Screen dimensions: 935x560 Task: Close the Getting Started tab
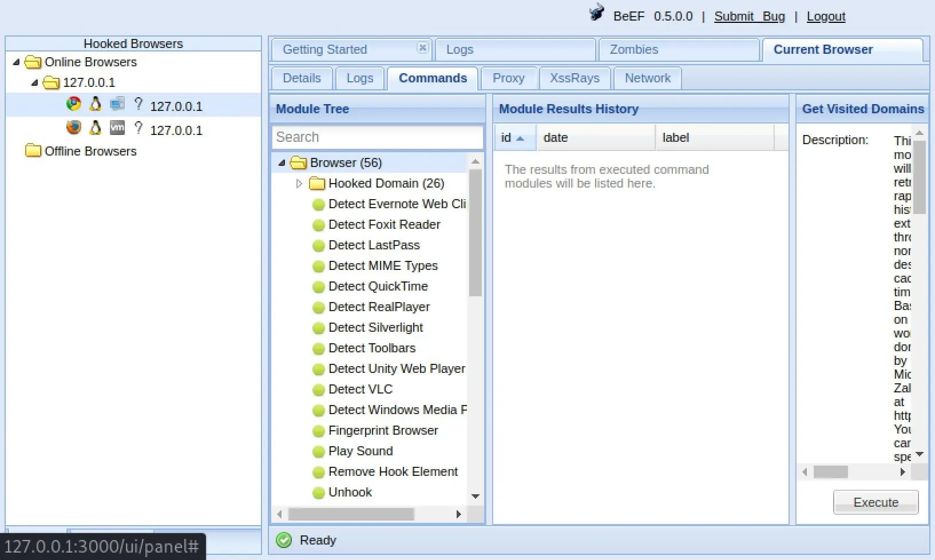[422, 47]
